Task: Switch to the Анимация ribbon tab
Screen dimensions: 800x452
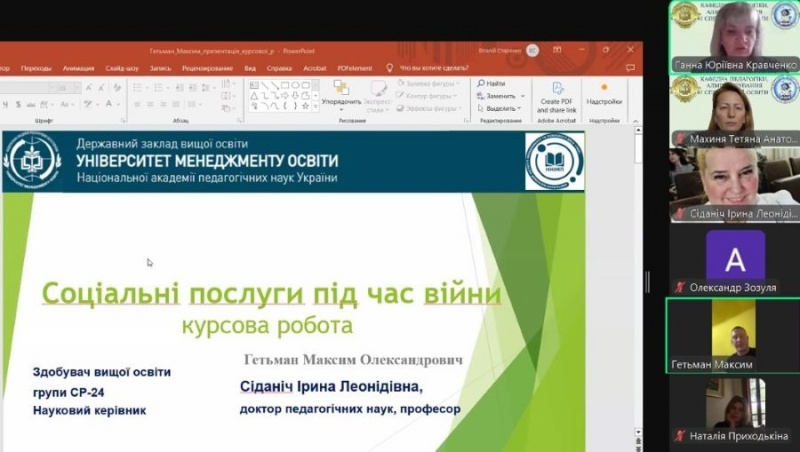Action: pyautogui.click(x=78, y=68)
